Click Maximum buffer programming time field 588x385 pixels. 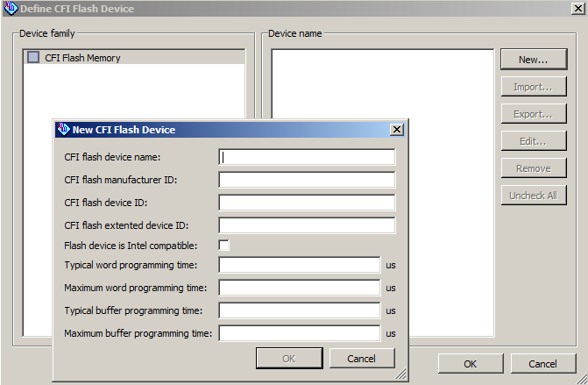coord(300,333)
